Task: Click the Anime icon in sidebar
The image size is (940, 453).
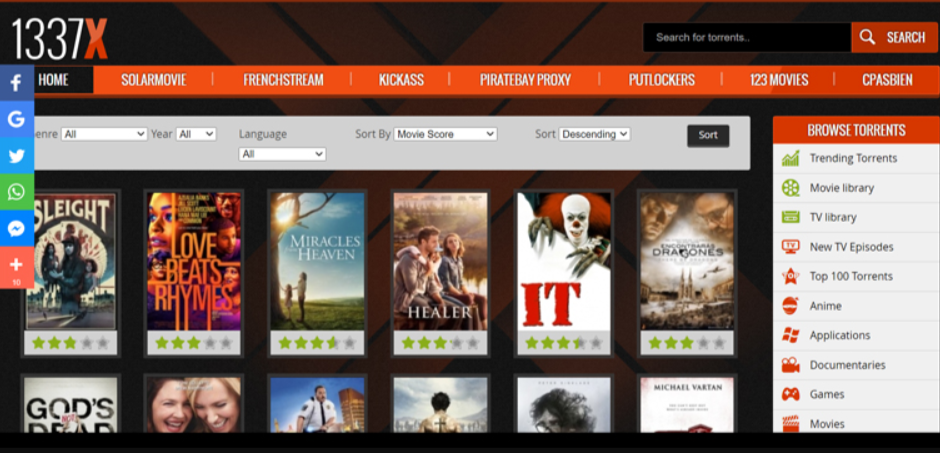Action: [791, 306]
